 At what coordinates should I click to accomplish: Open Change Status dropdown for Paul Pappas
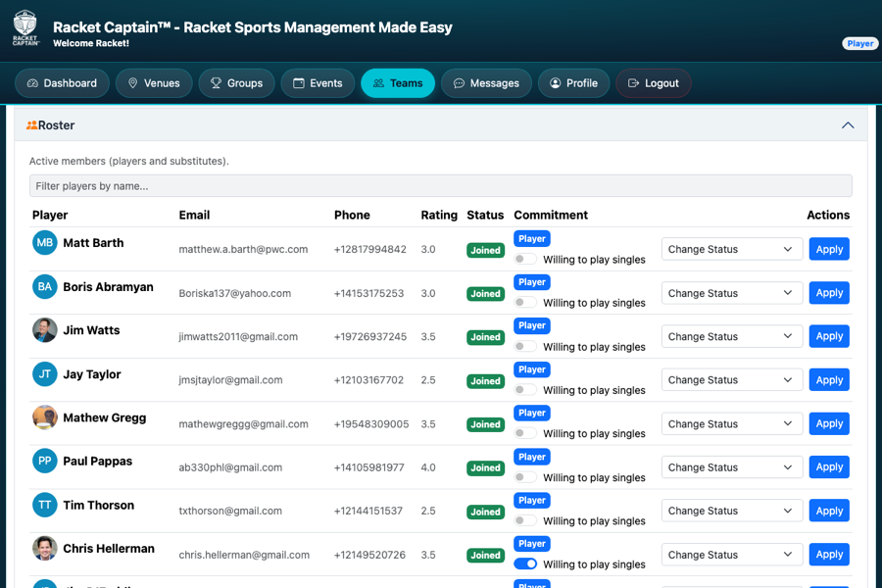[x=731, y=467]
